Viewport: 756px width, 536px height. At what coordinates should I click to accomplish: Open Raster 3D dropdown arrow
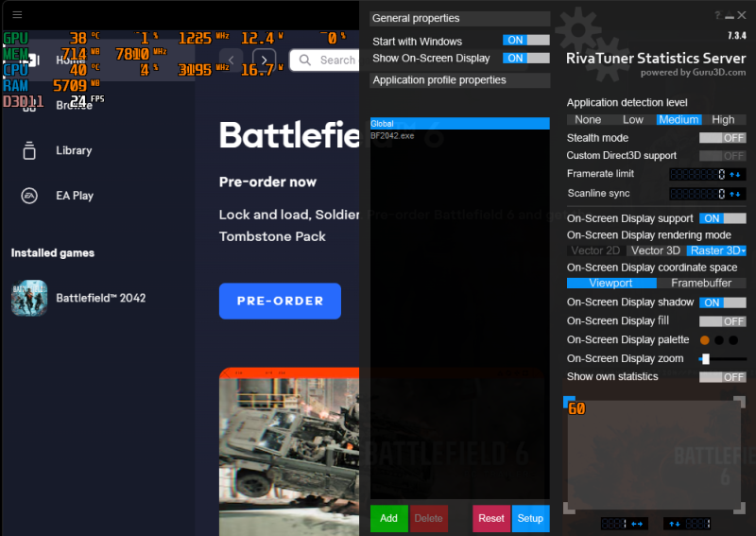point(744,251)
